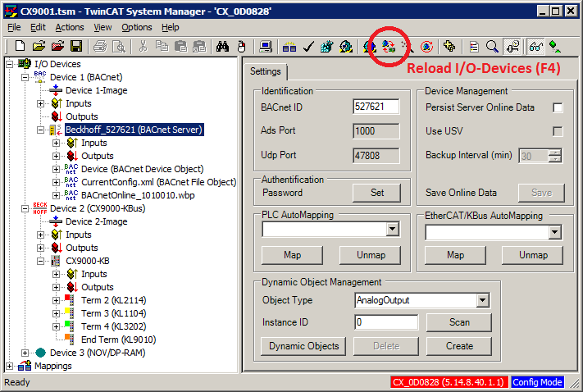Open the Options menu
This screenshot has height=392, width=583.
tap(137, 27)
